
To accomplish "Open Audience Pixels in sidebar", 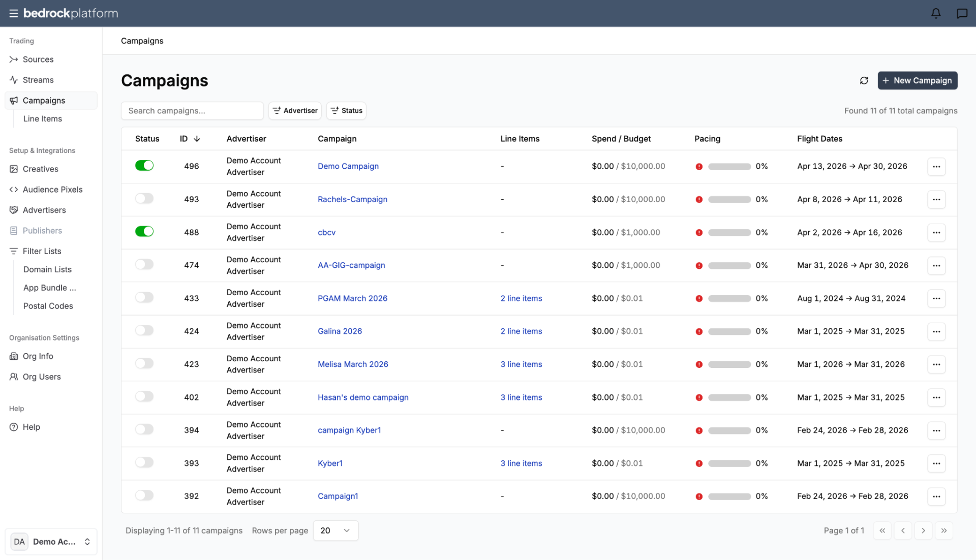I will click(52, 190).
